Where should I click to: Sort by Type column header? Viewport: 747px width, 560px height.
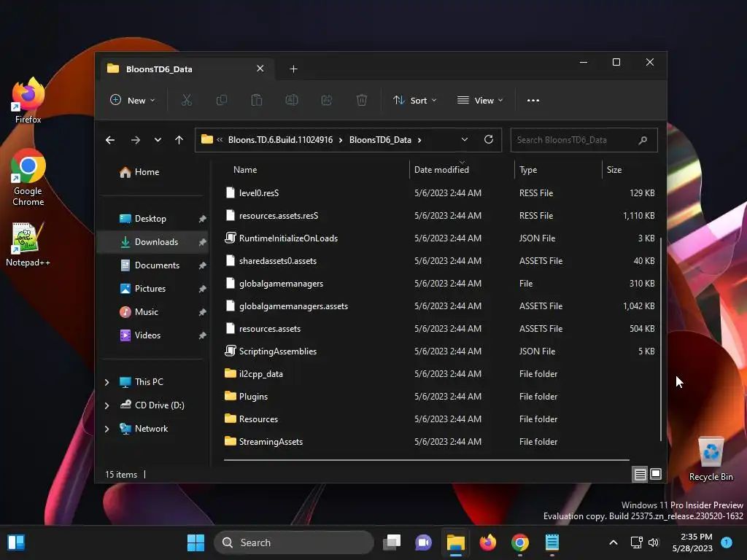pyautogui.click(x=558, y=169)
